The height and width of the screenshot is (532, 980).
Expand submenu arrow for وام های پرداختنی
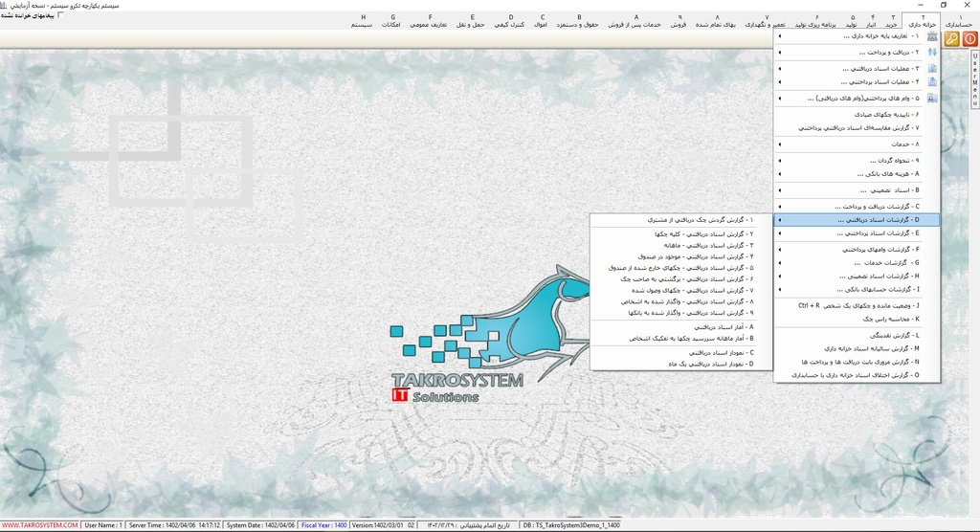pyautogui.click(x=780, y=99)
